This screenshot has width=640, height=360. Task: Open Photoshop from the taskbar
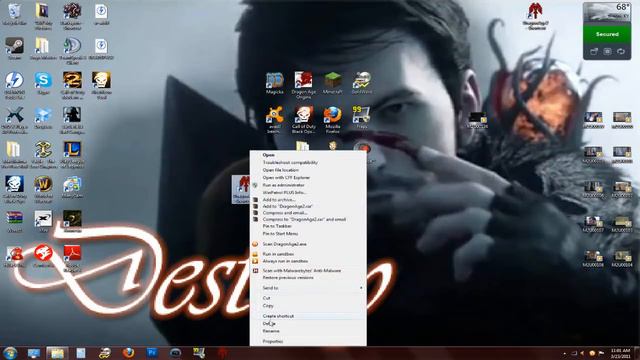pyautogui.click(x=152, y=353)
